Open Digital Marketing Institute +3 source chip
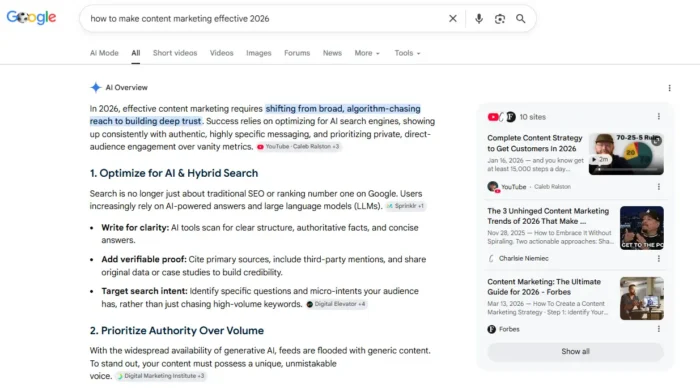This screenshot has width=700, height=388. pyautogui.click(x=160, y=376)
